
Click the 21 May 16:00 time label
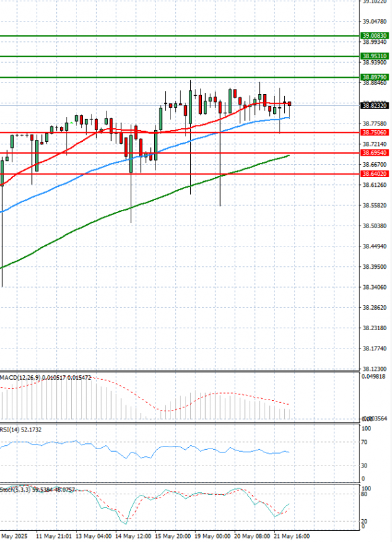292,536
